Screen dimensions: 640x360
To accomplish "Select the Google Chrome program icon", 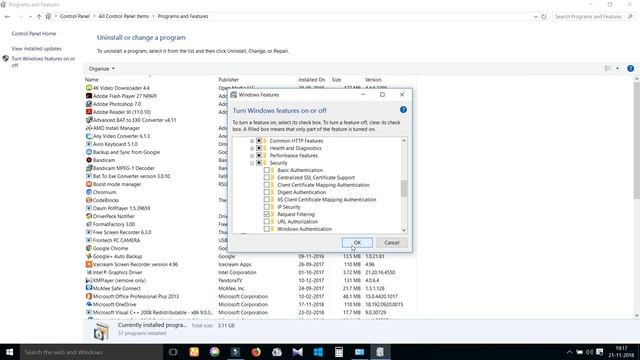I will point(89,248).
